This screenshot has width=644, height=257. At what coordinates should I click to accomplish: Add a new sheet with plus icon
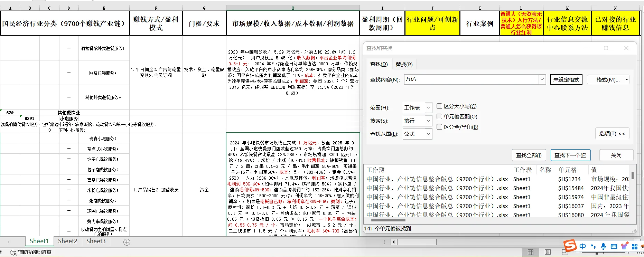pos(127,242)
